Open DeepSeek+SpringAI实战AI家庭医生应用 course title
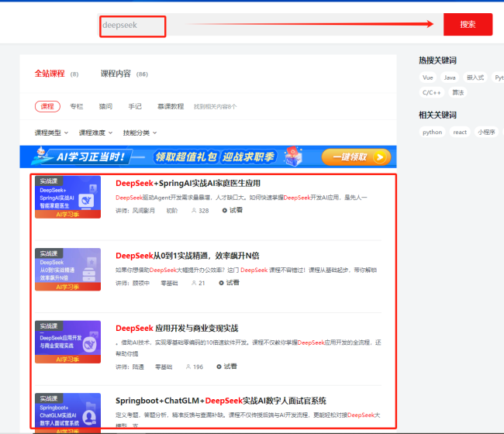This screenshot has height=434, width=504. point(188,184)
